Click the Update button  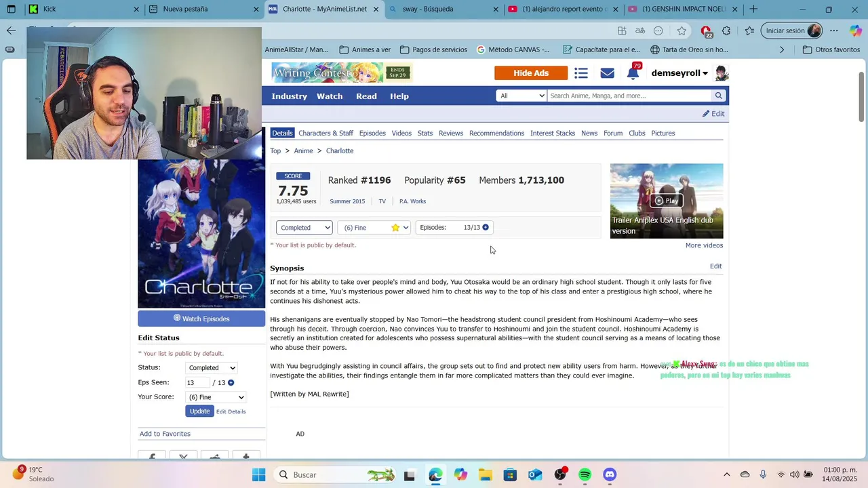199,411
